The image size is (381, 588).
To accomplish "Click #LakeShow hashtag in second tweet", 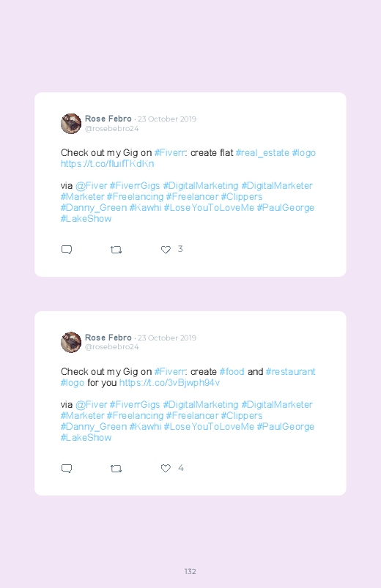I will coord(86,438).
